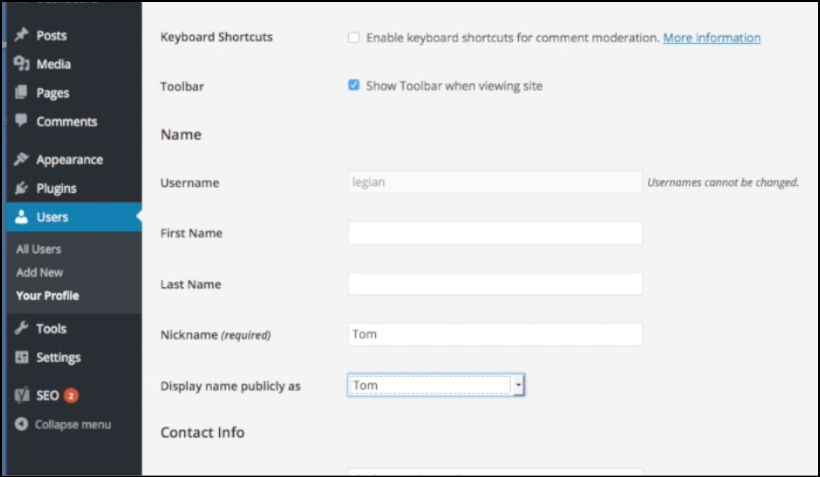The height and width of the screenshot is (477, 820).
Task: Click the Posts pushpin icon
Action: click(21, 35)
